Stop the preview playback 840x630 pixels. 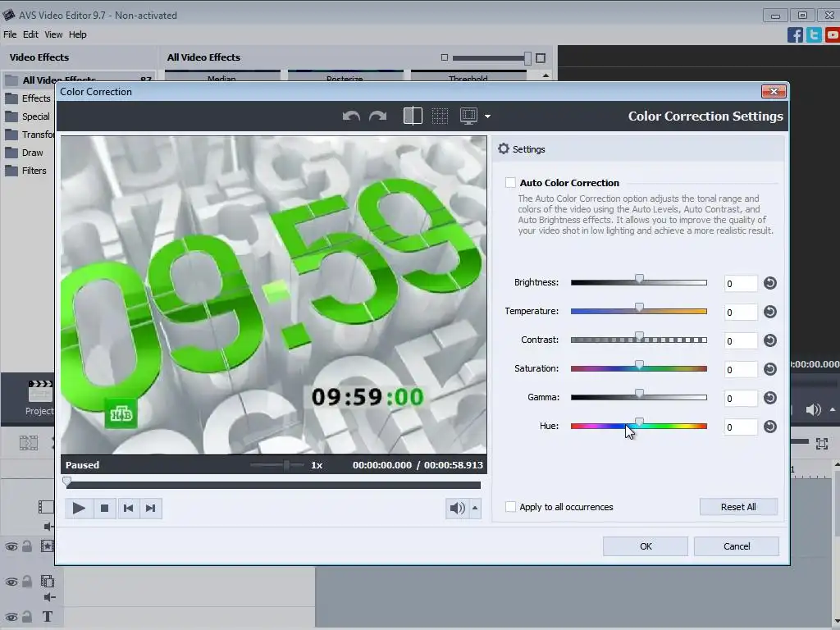(104, 508)
